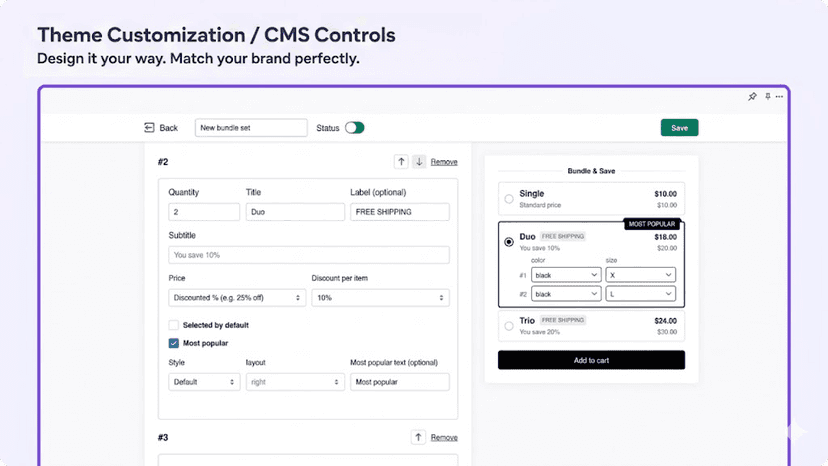Select the Trio bundle radio option

click(x=509, y=325)
